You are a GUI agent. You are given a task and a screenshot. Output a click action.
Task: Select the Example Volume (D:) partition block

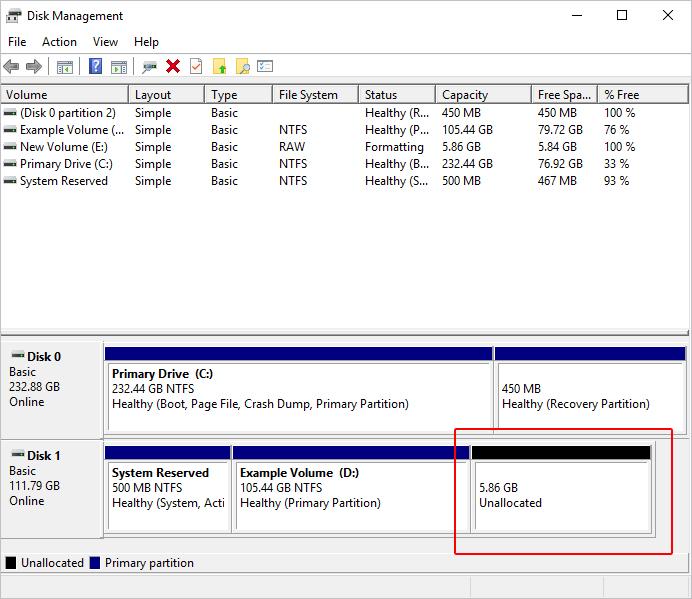point(351,488)
